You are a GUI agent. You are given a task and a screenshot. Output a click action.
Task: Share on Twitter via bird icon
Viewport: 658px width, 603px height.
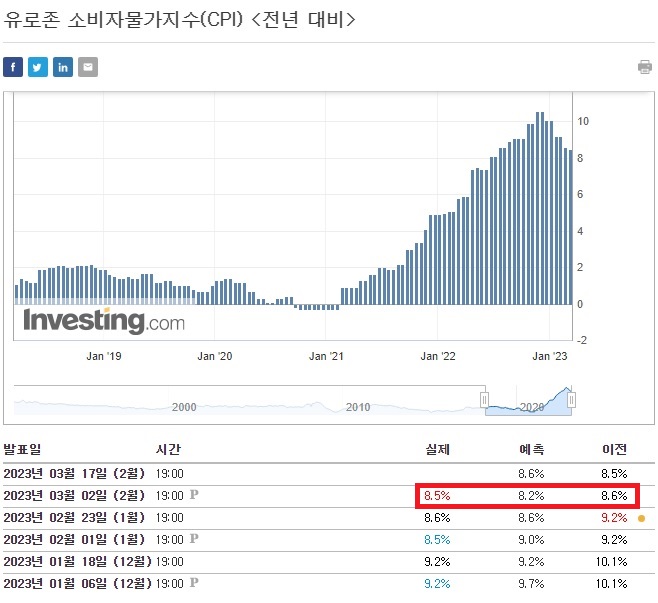[38, 67]
